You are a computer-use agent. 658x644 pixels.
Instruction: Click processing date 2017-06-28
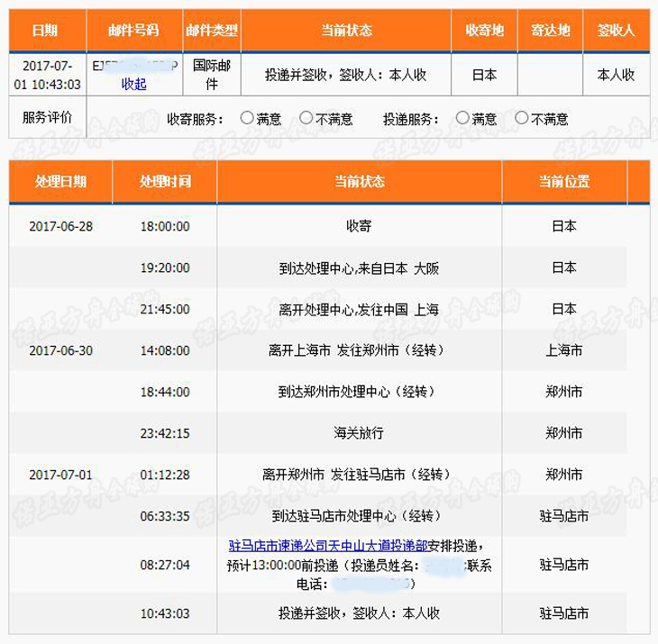pyautogui.click(x=61, y=226)
